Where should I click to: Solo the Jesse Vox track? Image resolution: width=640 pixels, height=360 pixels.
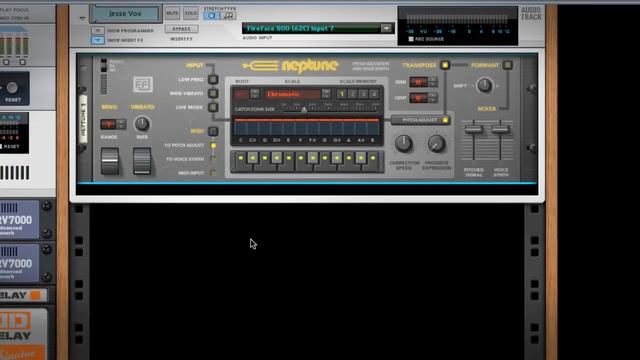190,13
